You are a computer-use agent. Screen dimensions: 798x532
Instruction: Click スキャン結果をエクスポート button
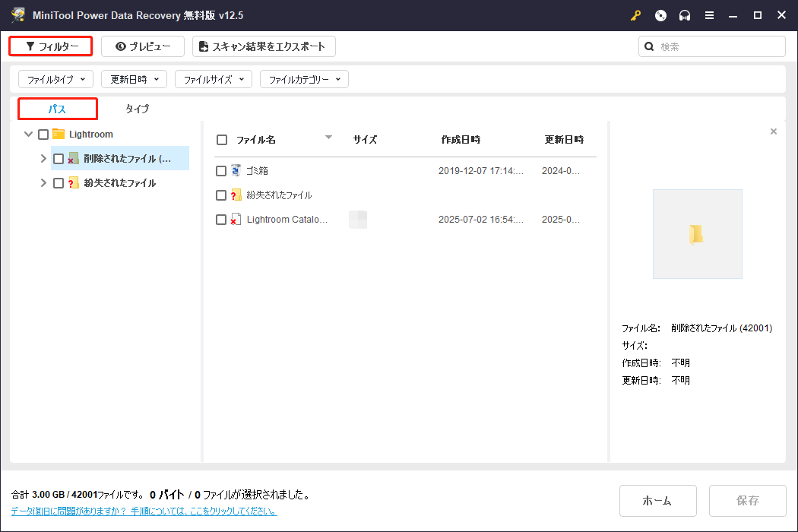tap(264, 46)
